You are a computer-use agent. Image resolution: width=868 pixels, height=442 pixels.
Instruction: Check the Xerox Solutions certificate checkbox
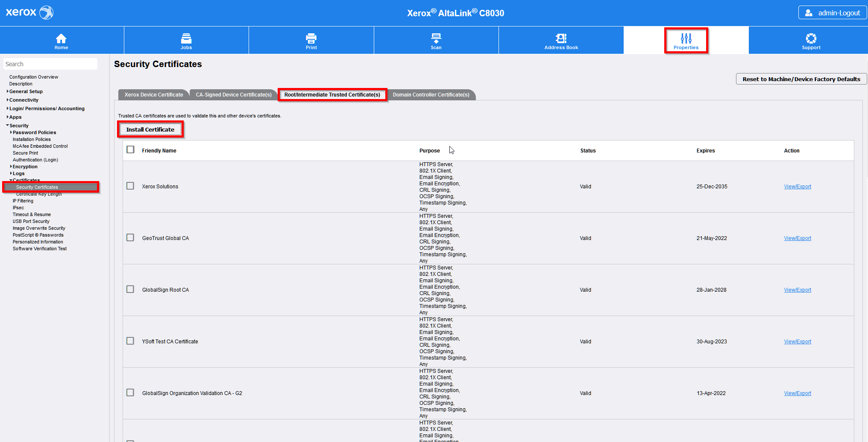tap(130, 186)
